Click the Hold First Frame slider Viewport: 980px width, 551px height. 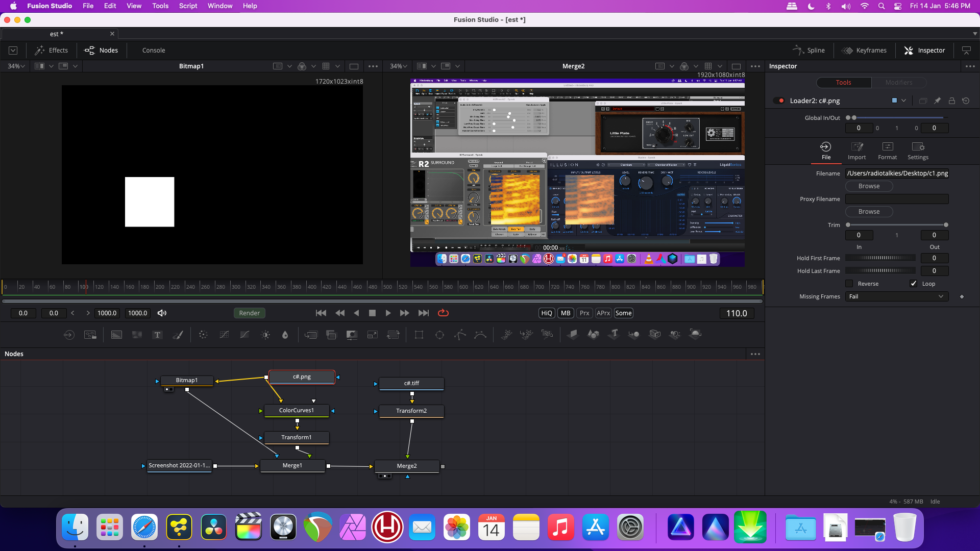point(880,258)
